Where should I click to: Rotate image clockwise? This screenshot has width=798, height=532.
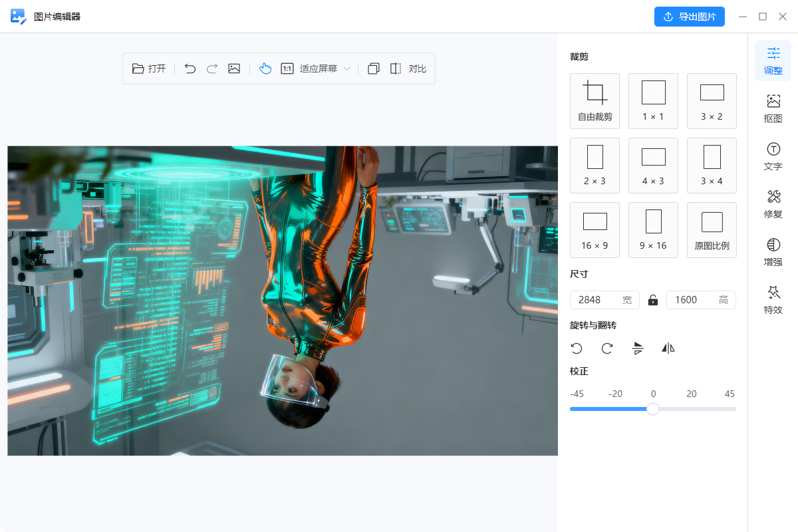point(607,348)
